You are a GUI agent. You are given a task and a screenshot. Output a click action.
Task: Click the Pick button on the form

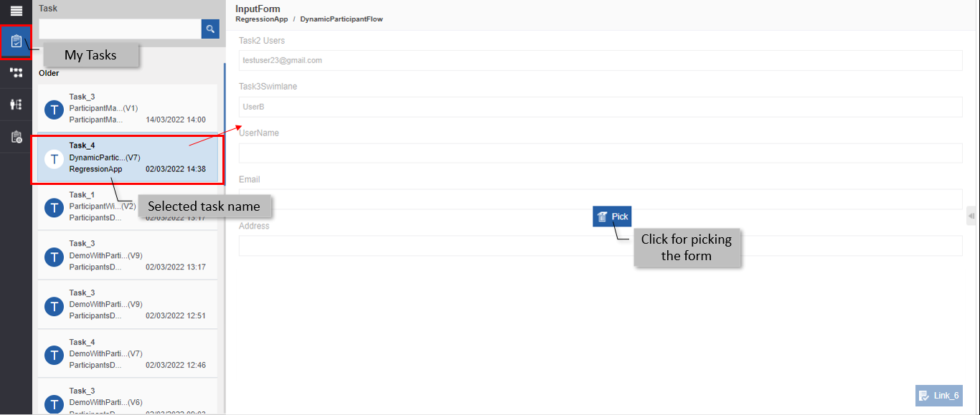(x=612, y=216)
